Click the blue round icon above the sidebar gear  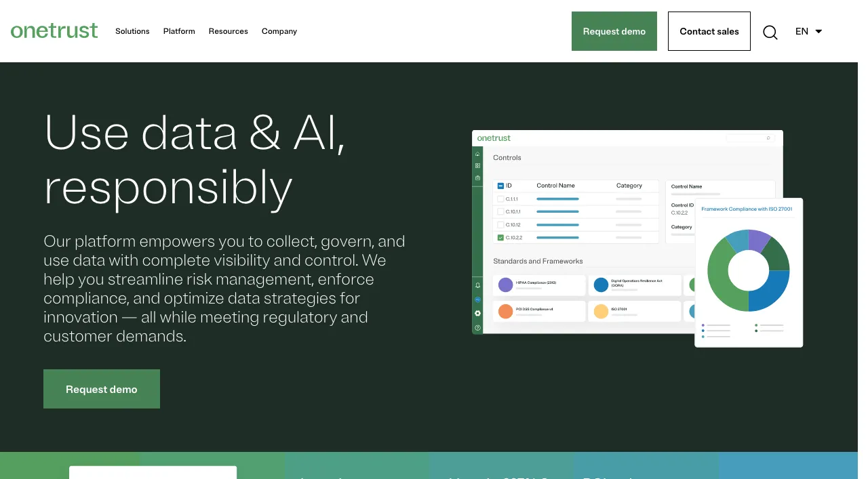point(477,299)
